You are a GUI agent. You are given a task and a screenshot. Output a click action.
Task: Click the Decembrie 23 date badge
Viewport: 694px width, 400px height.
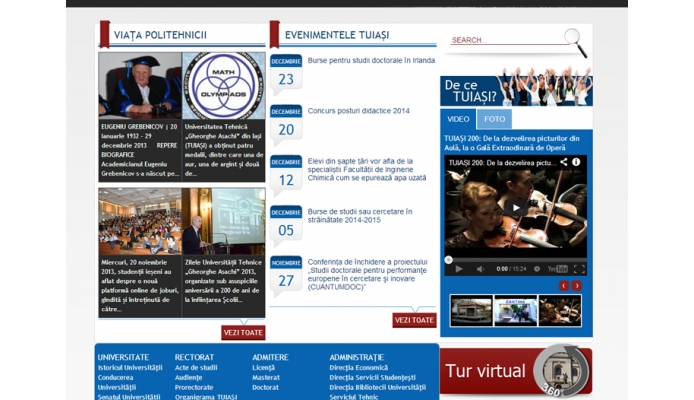coord(286,74)
